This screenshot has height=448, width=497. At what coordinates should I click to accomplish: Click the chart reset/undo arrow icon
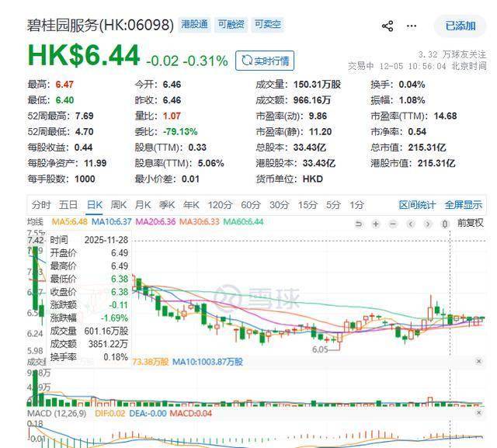pyautogui.click(x=359, y=224)
